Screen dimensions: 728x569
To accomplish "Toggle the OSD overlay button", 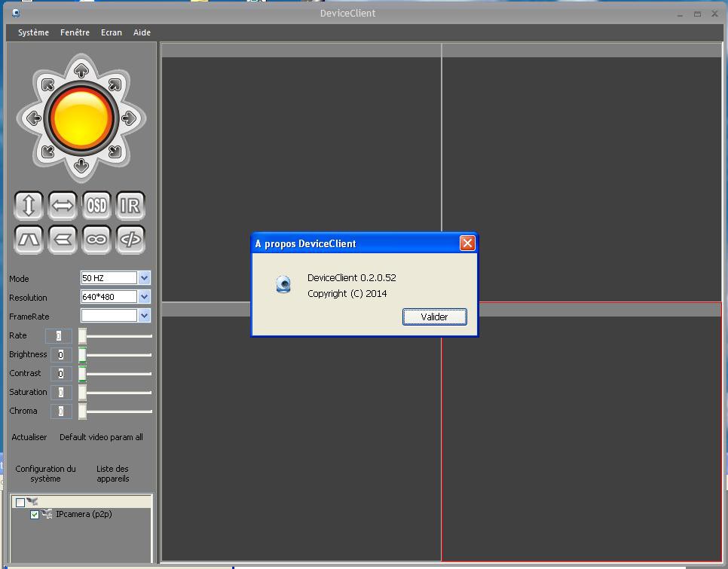I will click(96, 205).
